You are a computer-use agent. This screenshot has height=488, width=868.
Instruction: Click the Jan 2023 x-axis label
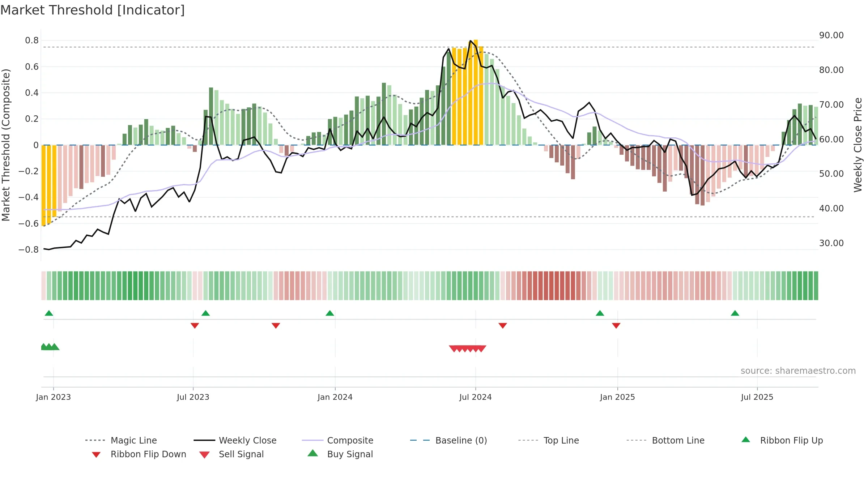click(x=54, y=397)
